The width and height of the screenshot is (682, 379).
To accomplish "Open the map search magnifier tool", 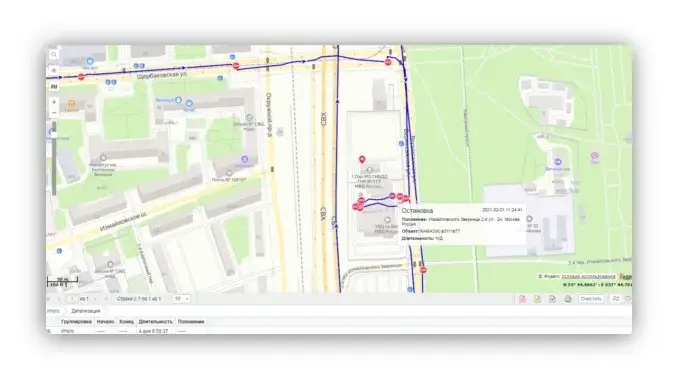I will tap(53, 55).
